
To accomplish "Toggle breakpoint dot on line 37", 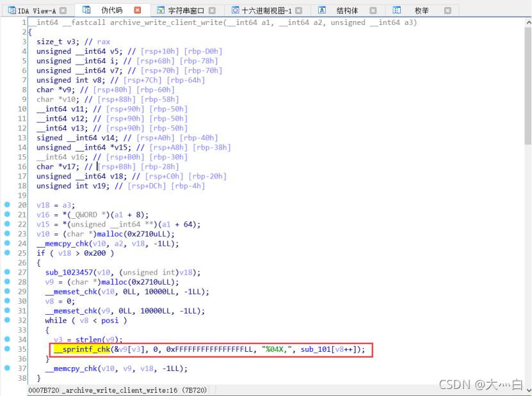I will coord(7,368).
